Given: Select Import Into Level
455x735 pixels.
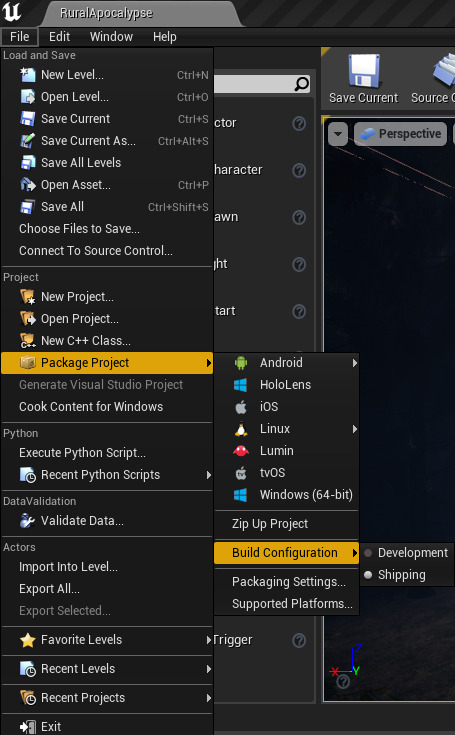Looking at the screenshot, I should [107, 567].
